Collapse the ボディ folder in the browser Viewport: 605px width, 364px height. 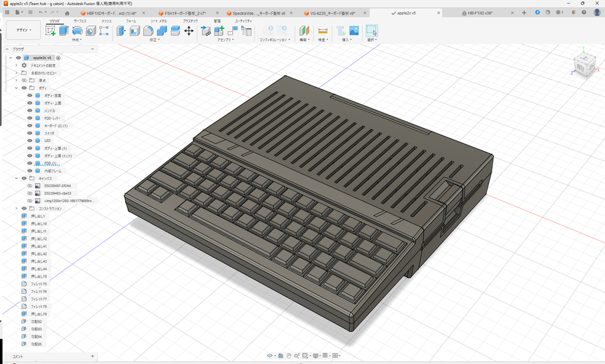(17, 87)
